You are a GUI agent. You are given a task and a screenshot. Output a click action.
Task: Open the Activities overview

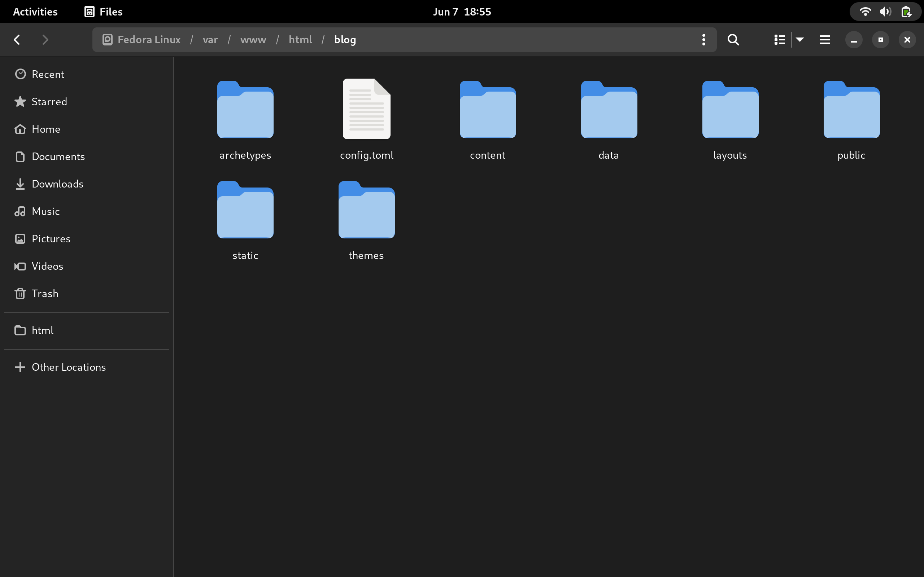point(35,12)
